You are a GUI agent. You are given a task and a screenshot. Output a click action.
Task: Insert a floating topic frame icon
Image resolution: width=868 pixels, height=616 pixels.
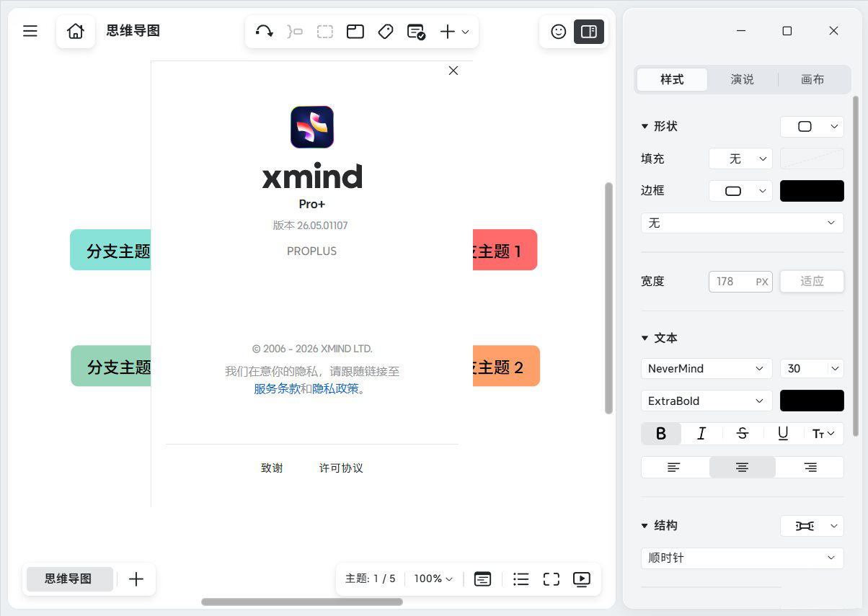(355, 32)
